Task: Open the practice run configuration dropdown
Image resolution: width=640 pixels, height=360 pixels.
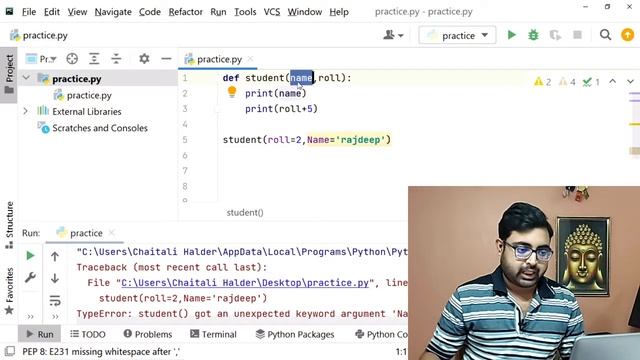Action: point(457,36)
